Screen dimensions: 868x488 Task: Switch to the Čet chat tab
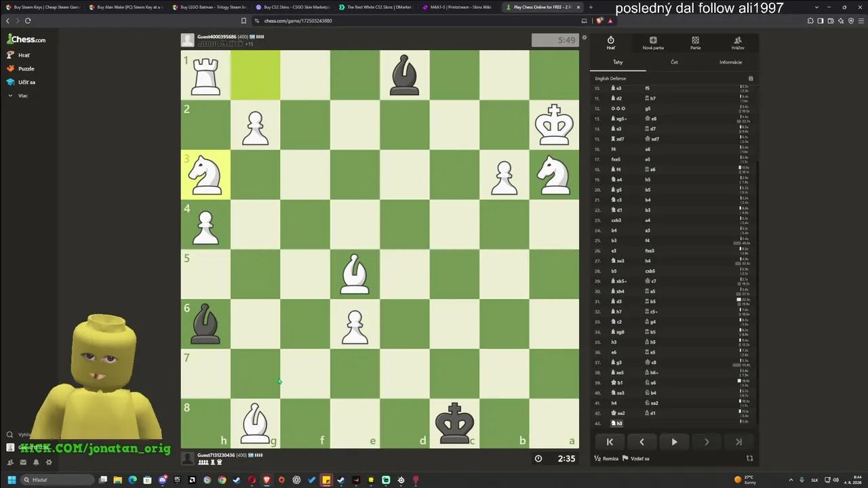pos(674,62)
